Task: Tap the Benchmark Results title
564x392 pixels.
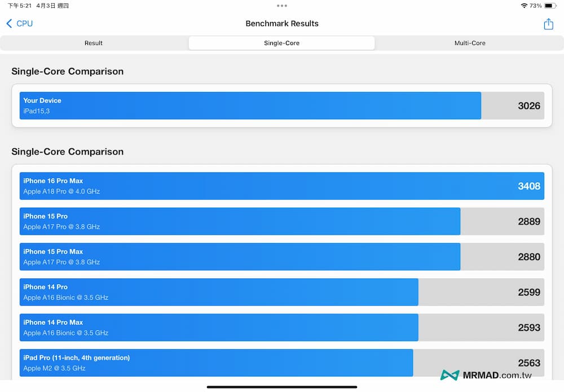Action: pyautogui.click(x=282, y=24)
